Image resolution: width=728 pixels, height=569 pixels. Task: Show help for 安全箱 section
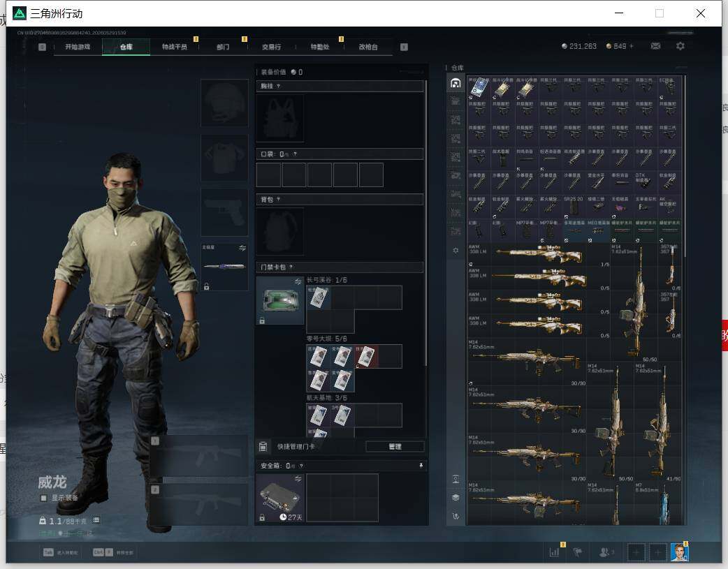[x=301, y=466]
